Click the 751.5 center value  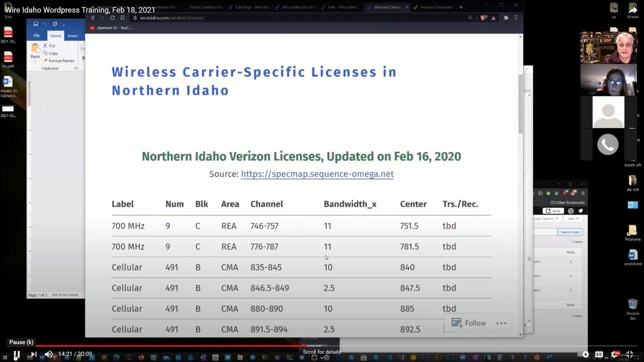coord(409,226)
